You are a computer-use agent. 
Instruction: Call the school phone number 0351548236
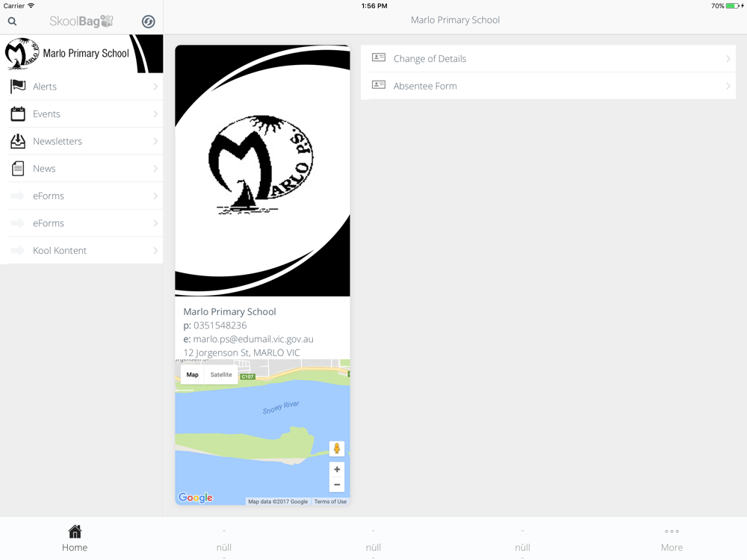220,326
